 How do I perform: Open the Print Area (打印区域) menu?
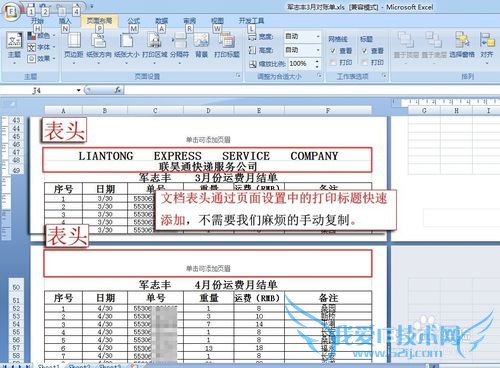point(155,48)
